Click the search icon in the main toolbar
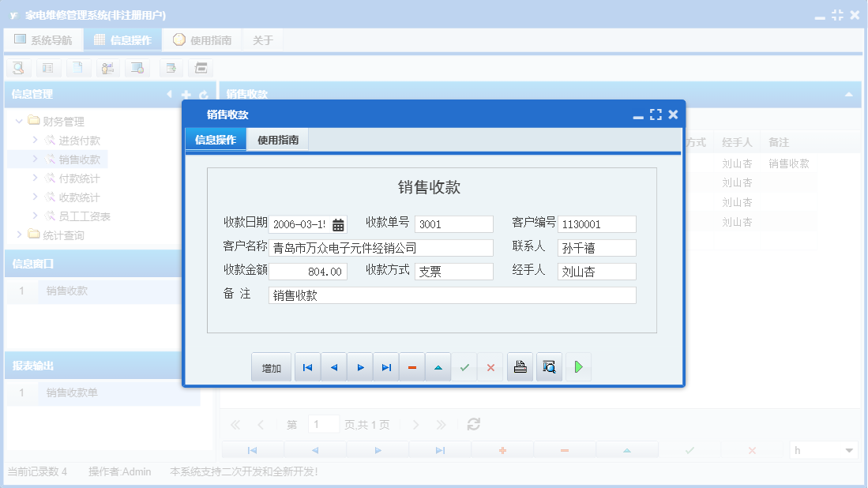This screenshot has height=488, width=868. (17, 68)
